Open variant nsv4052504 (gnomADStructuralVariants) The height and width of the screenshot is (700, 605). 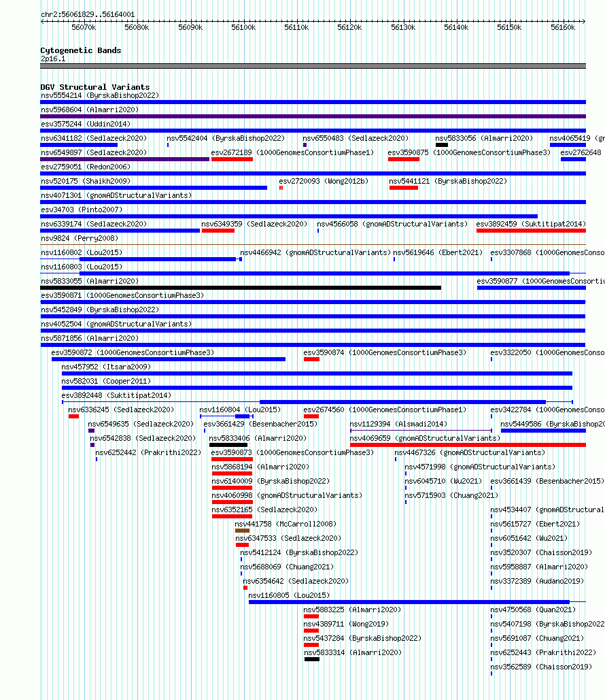tap(116, 324)
